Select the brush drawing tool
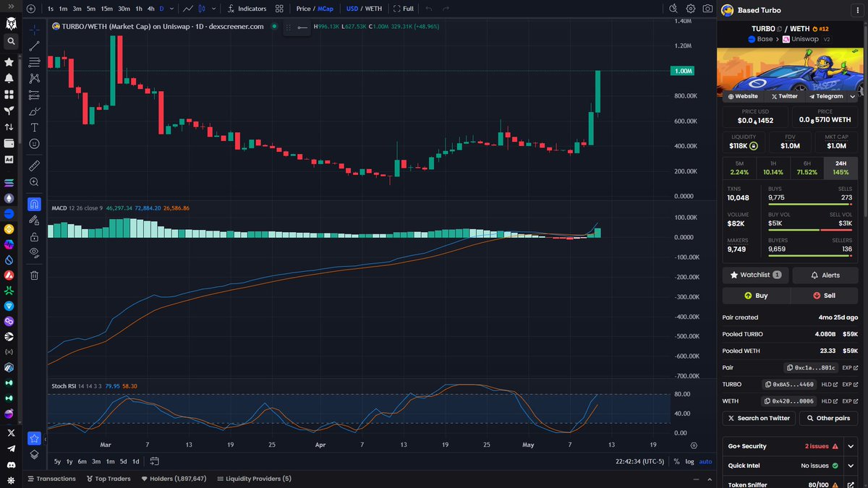This screenshot has width=868, height=488. (x=34, y=111)
